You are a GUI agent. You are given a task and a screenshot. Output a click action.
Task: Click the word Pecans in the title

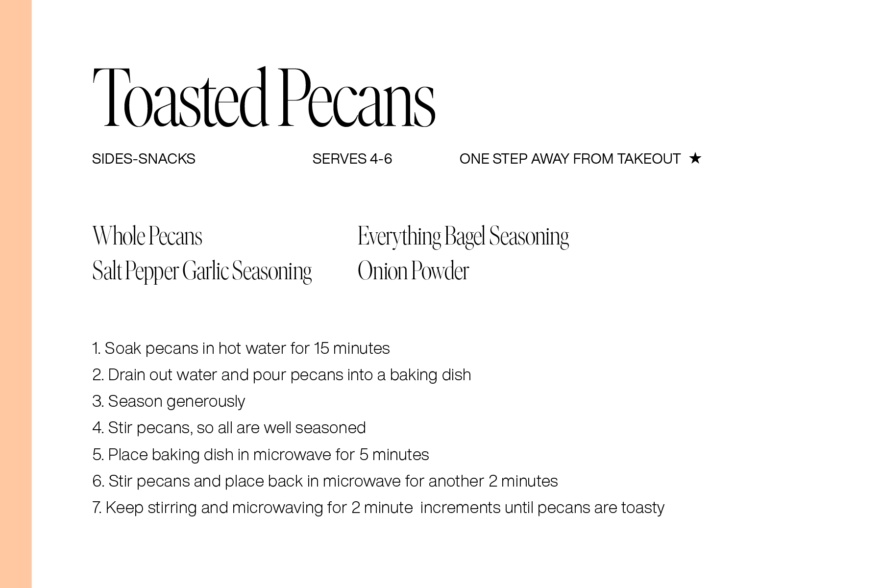pyautogui.click(x=357, y=97)
